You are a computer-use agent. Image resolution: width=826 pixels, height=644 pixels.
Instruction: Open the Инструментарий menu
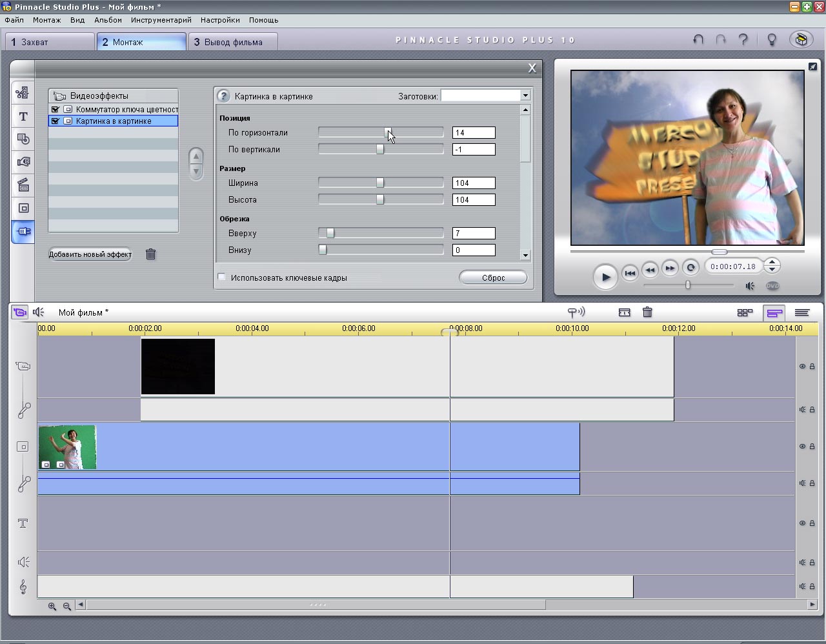161,20
